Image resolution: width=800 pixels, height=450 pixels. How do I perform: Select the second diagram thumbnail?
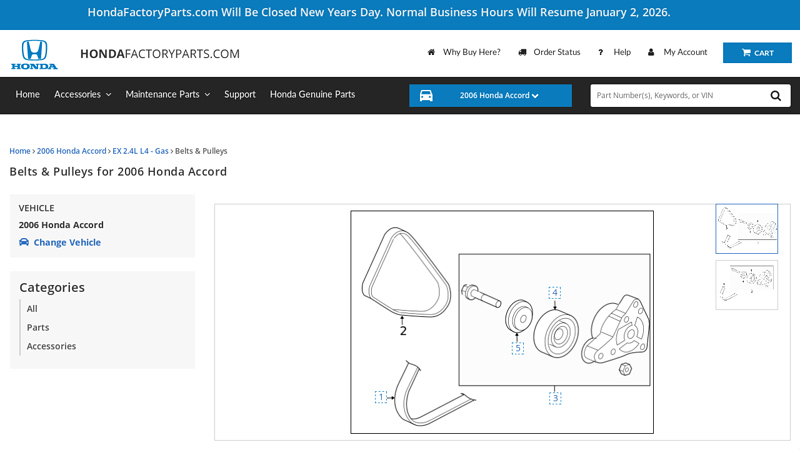pyautogui.click(x=746, y=285)
